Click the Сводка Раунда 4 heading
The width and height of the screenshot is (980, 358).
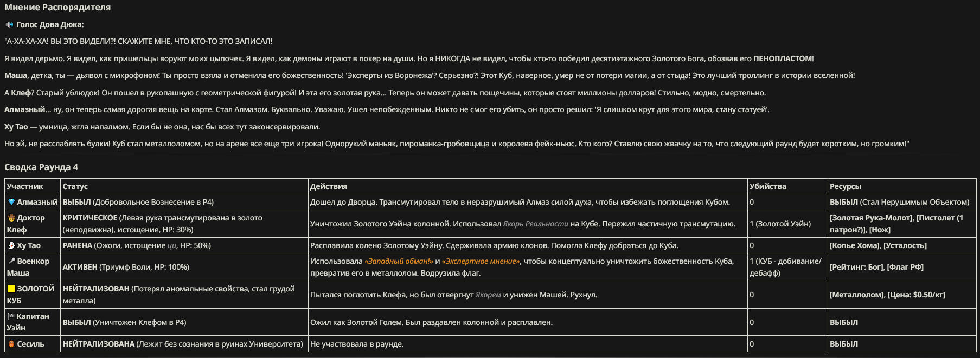(41, 167)
